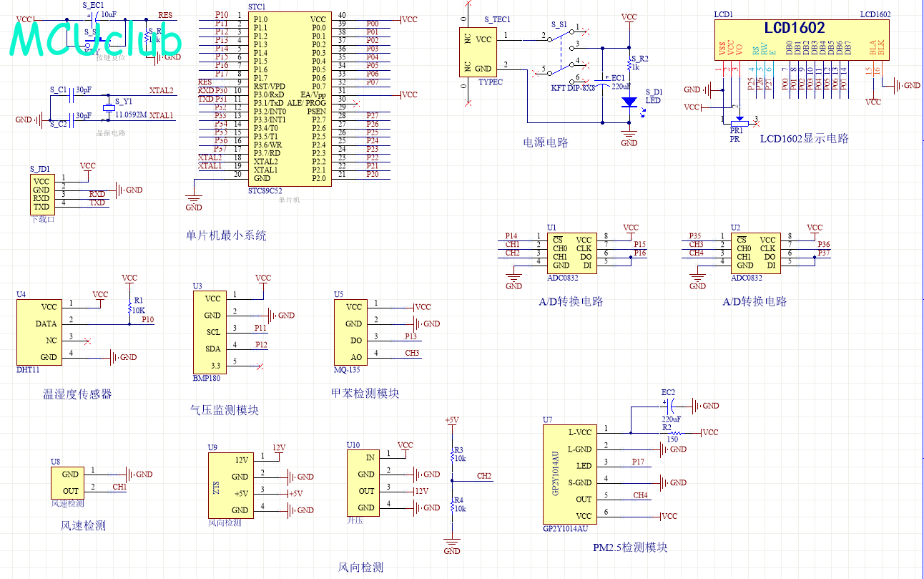Select the U8 wind speed sensor block

click(67, 482)
